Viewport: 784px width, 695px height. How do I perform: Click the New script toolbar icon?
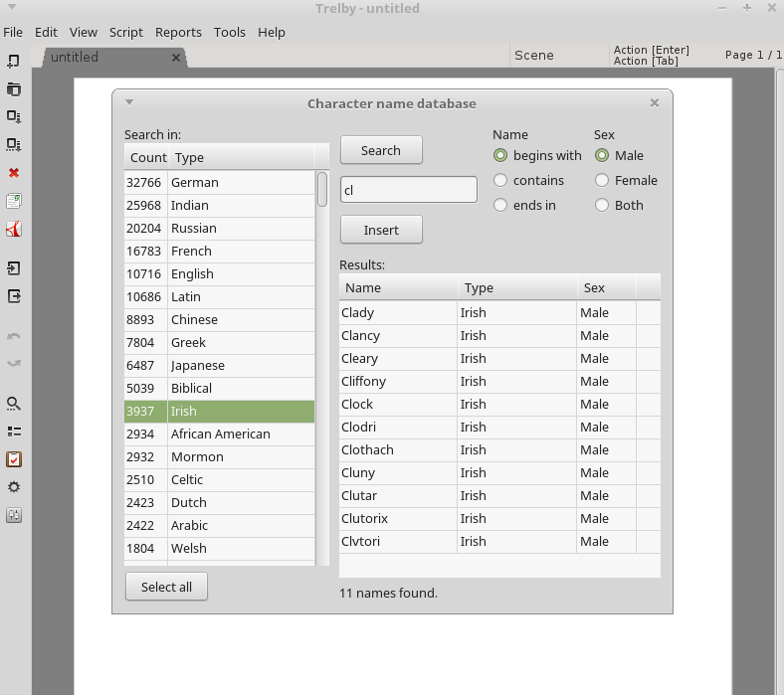(14, 61)
